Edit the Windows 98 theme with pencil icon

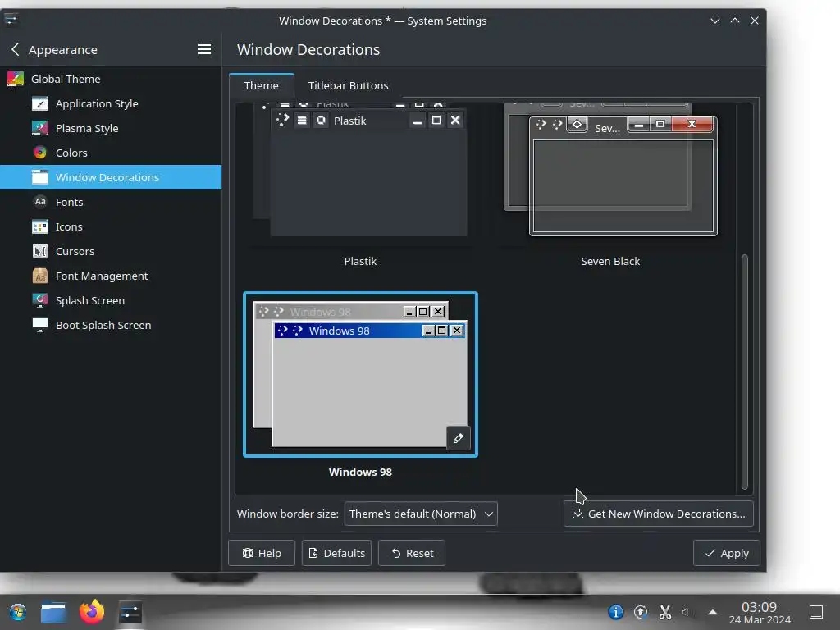[458, 438]
